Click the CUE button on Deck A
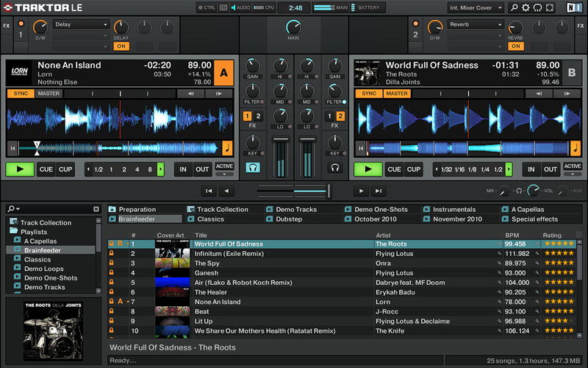 click(46, 169)
